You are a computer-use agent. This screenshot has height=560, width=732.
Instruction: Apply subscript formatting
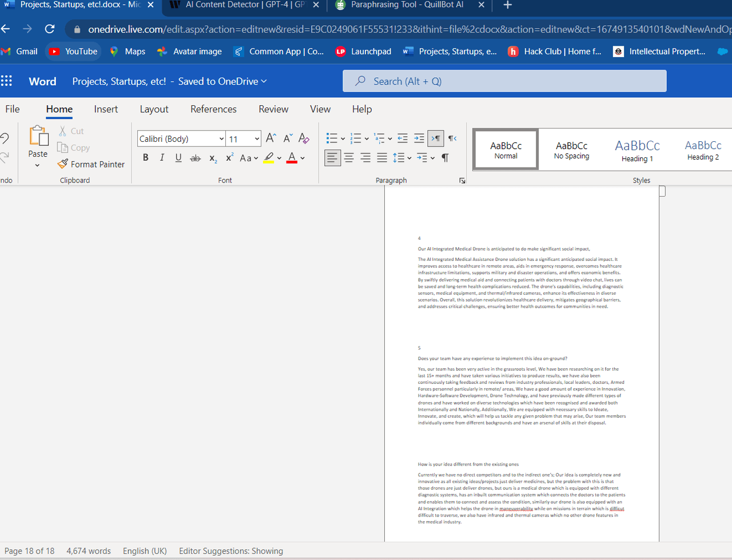tap(213, 158)
